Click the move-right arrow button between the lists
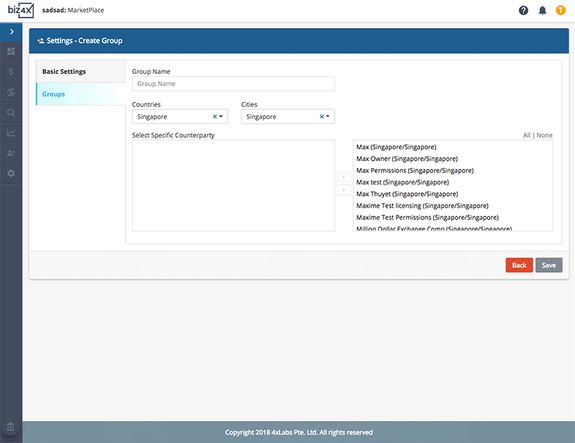 (x=344, y=190)
